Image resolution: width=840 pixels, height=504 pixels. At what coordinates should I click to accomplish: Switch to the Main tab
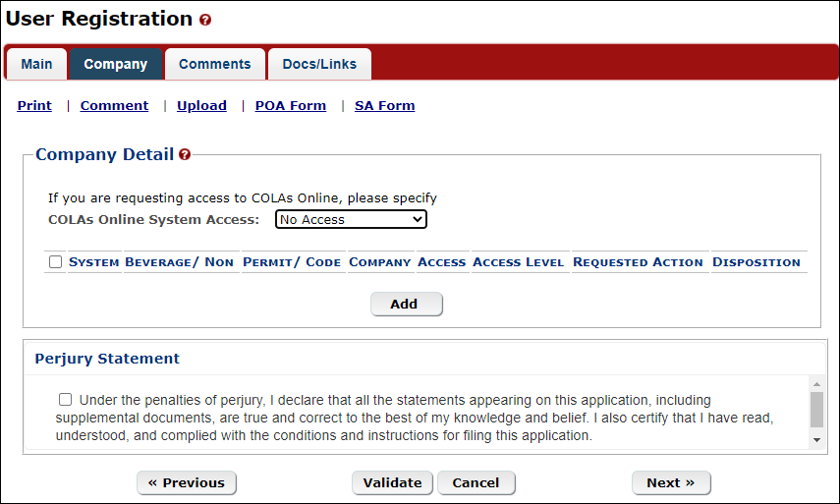coord(37,64)
